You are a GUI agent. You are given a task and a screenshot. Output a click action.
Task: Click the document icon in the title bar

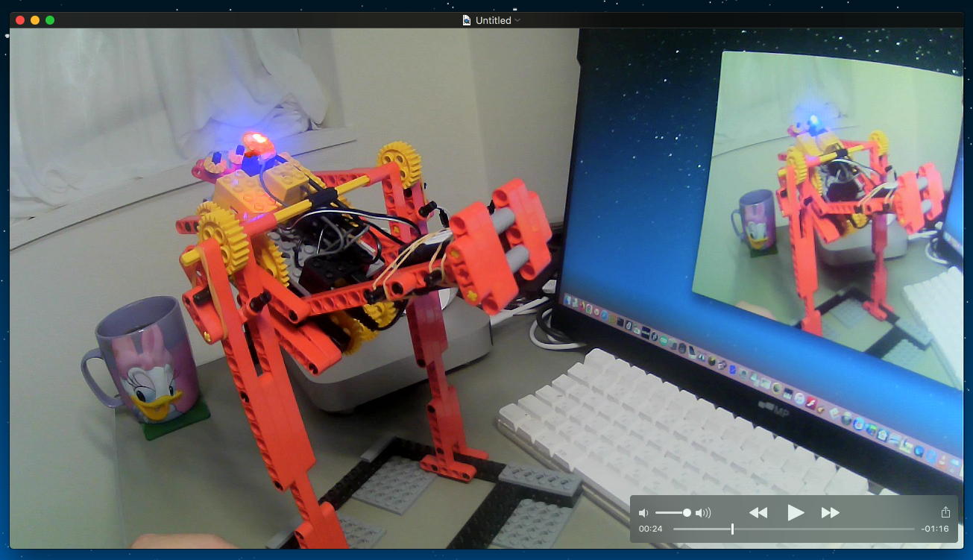pyautogui.click(x=467, y=20)
